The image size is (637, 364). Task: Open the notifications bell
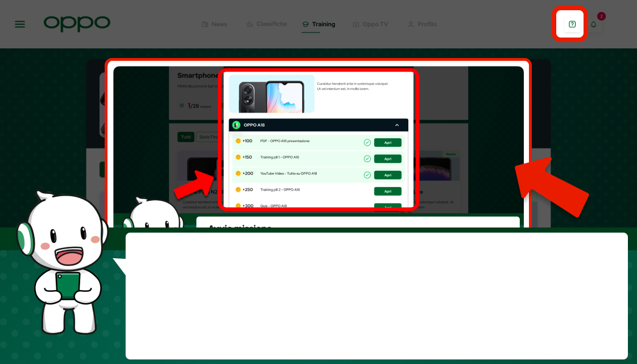click(594, 24)
